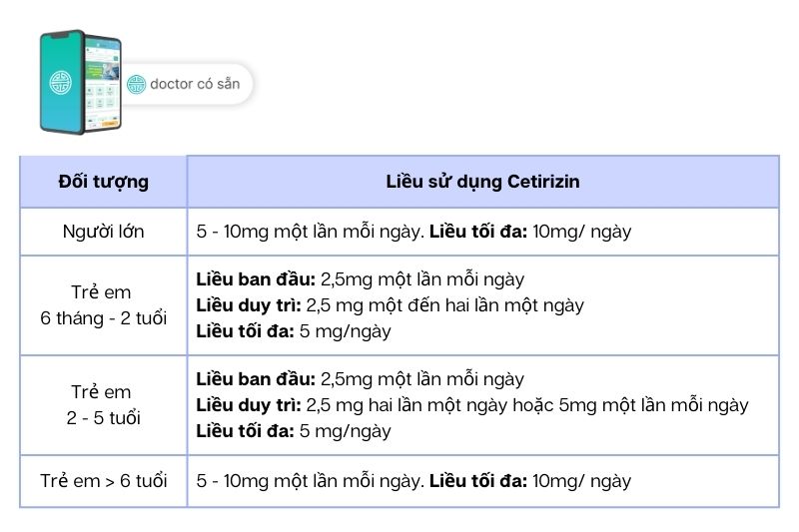This screenshot has height=532, width=799.
Task: Click the doctor có sẵn badge text
Action: click(x=195, y=84)
